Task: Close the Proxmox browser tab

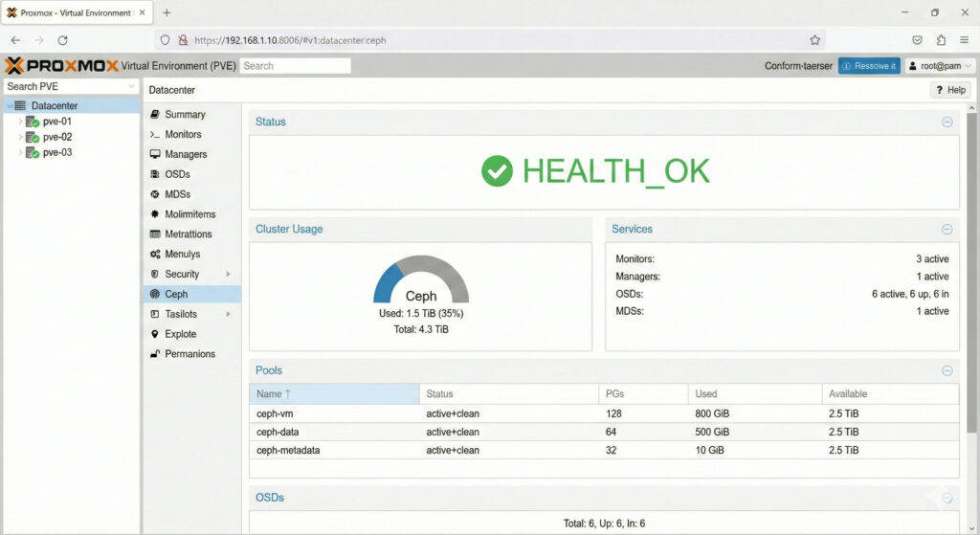Action: point(142,12)
